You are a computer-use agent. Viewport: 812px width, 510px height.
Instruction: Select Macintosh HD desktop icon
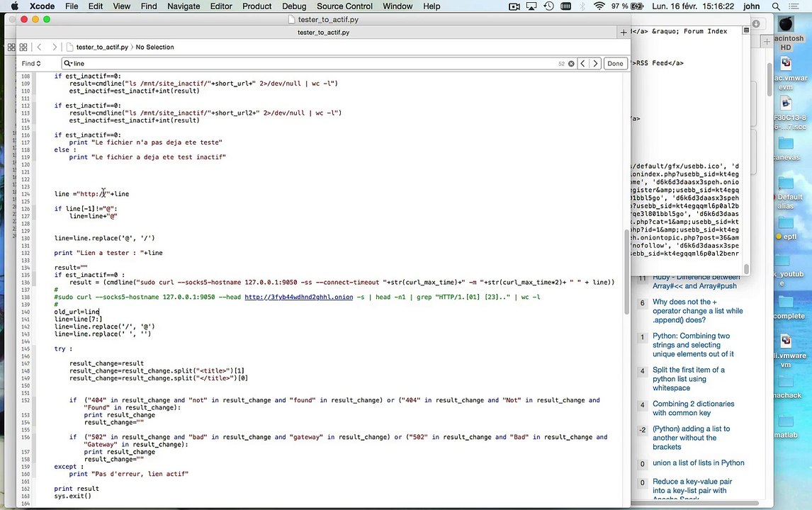[786, 33]
